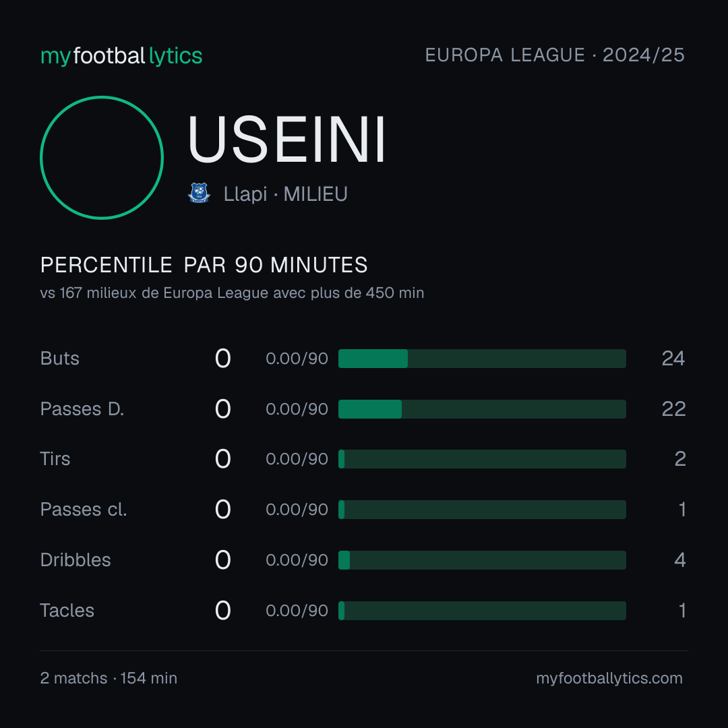Select the USEINI player name heading
This screenshot has height=728, width=728.
286,140
